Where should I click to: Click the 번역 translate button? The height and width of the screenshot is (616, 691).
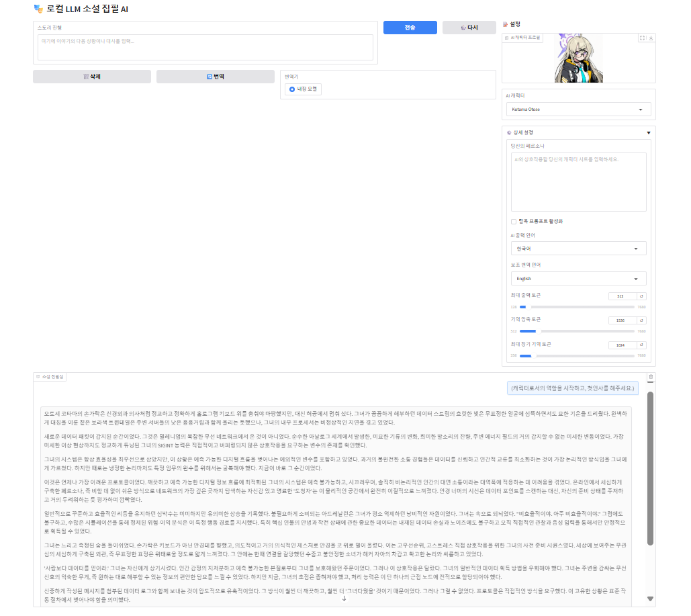215,77
